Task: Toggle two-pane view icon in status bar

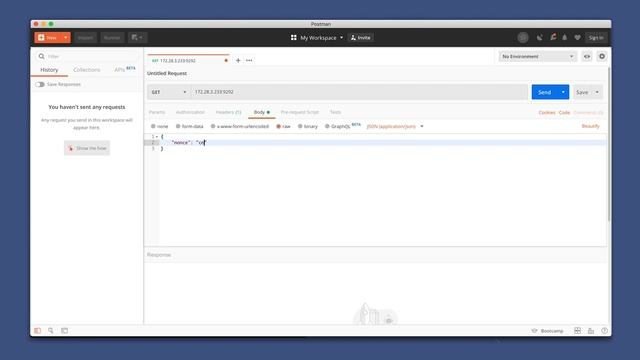Action: point(591,331)
